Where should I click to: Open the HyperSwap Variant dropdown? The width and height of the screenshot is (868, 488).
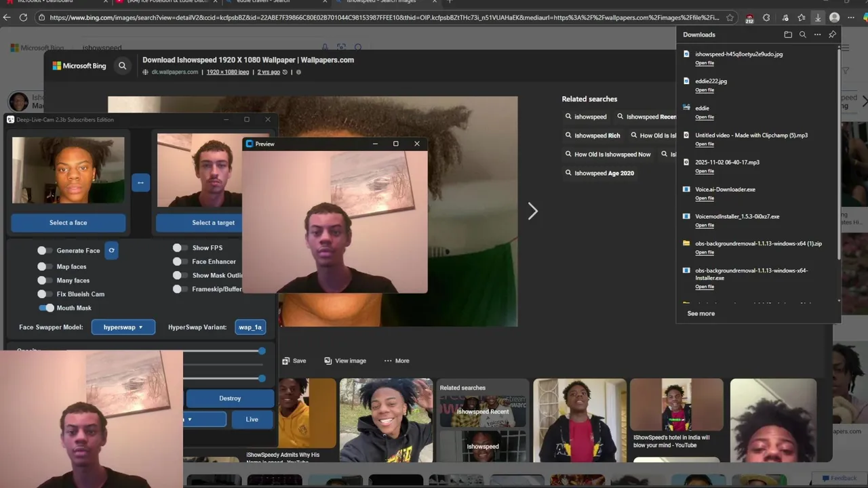coord(250,327)
